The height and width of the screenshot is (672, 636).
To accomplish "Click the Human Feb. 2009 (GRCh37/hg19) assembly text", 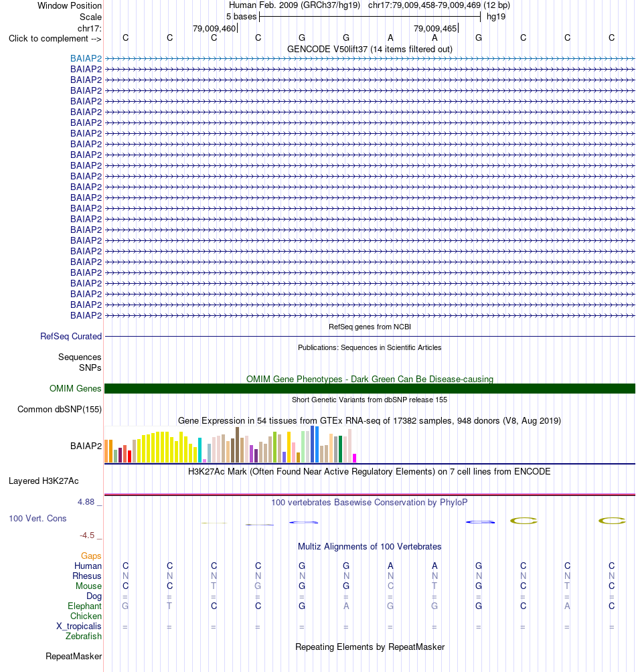I will (x=295, y=5).
